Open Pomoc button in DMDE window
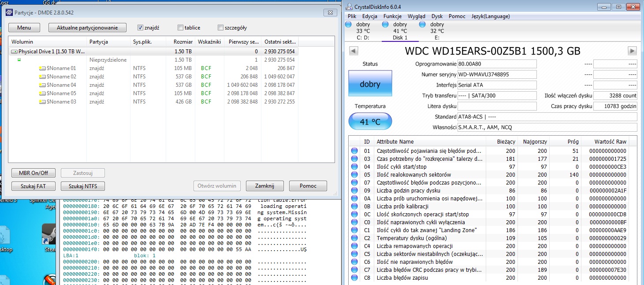Image resolution: width=644 pixels, height=285 pixels. tap(308, 186)
